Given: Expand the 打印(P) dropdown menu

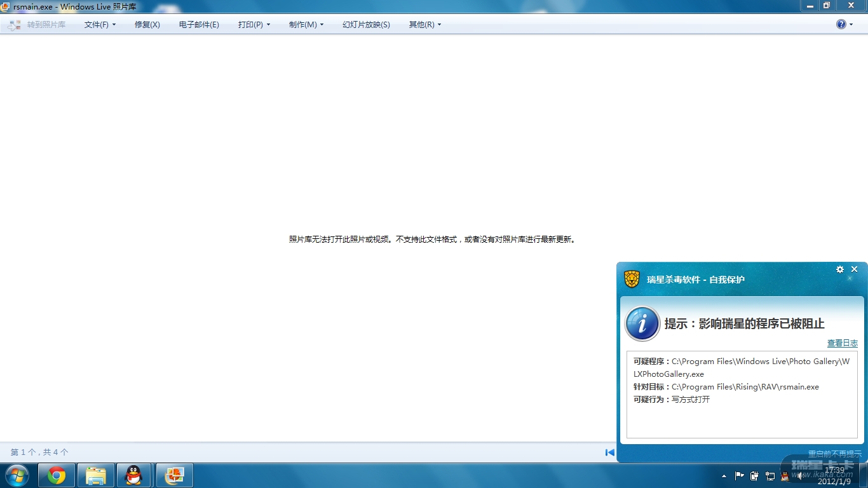Looking at the screenshot, I should click(x=254, y=25).
